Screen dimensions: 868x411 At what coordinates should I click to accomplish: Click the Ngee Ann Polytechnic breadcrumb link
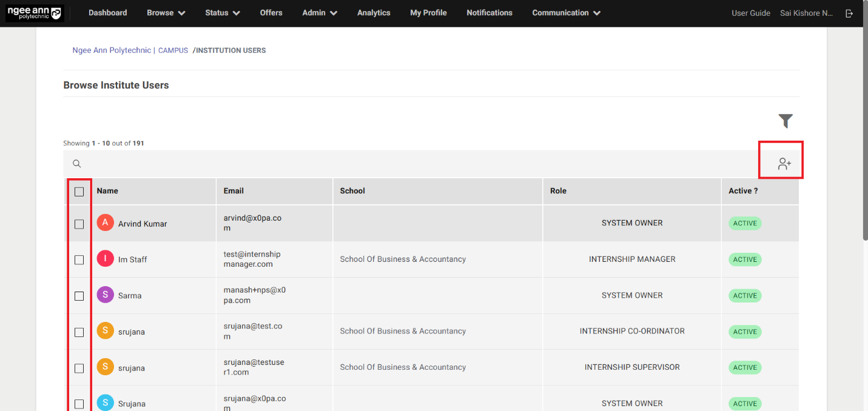tap(111, 50)
